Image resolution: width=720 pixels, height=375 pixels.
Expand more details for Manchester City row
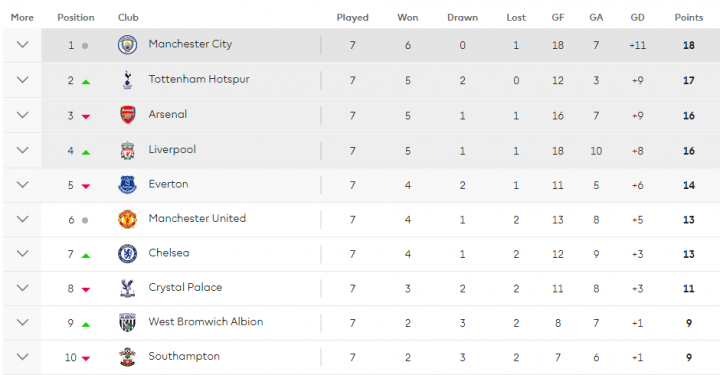[22, 45]
